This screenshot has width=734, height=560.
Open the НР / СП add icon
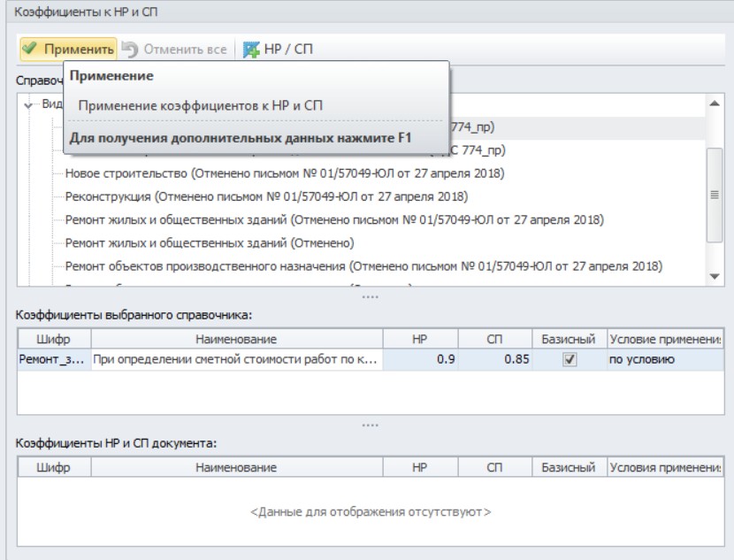[251, 50]
